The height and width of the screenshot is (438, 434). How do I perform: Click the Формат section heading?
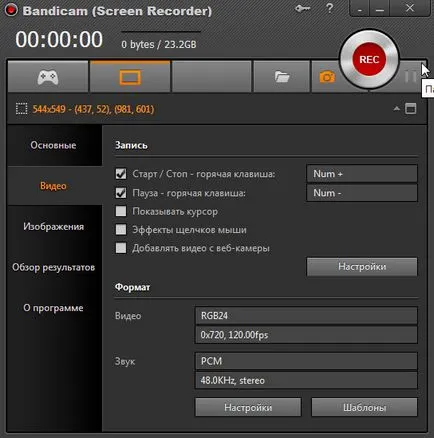[x=132, y=287]
